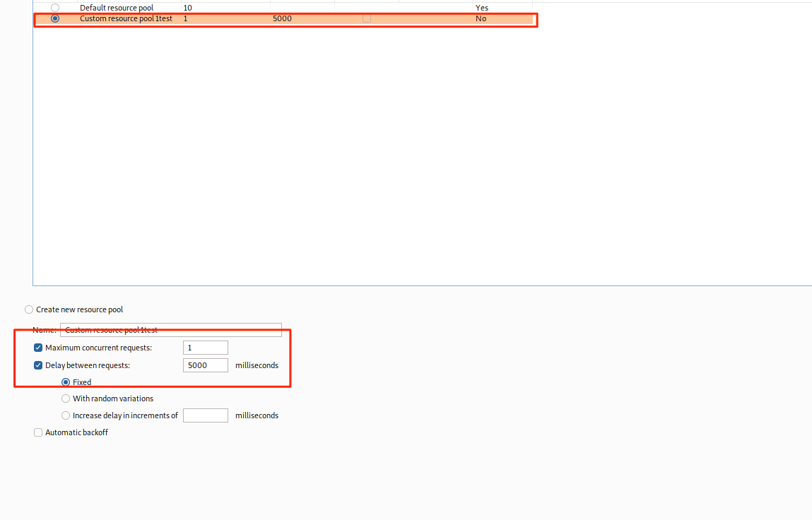This screenshot has height=520, width=812.
Task: Click the delay increment milliseconds input field
Action: [x=205, y=415]
